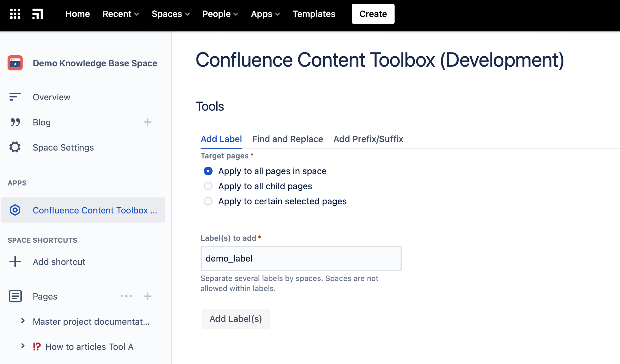Click the Create button
620x364 pixels.
tap(373, 14)
